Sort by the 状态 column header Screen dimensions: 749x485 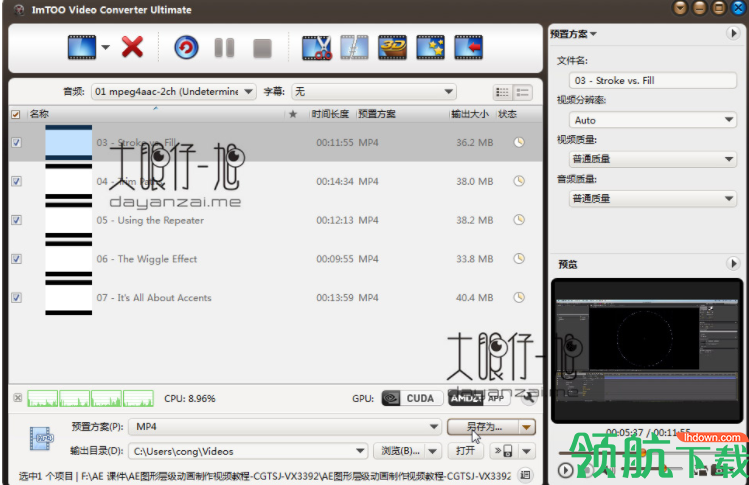click(507, 114)
